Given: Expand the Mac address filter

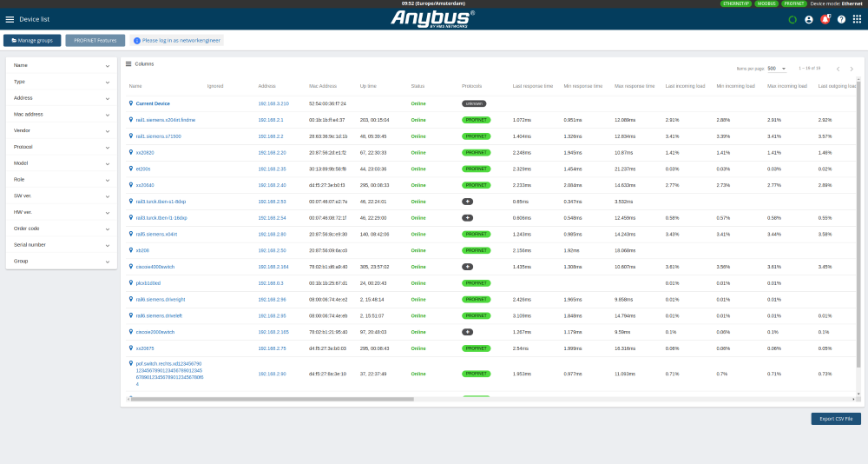Looking at the screenshot, I should click(x=62, y=114).
